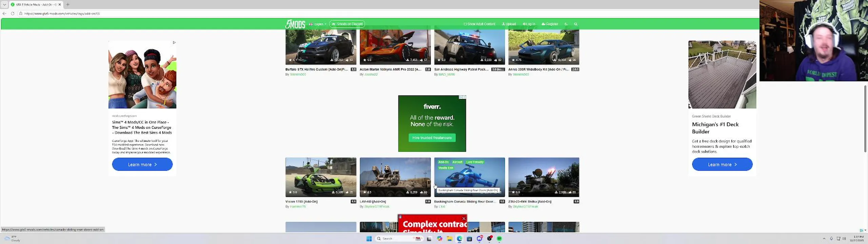Tick the Show Adult Content checkbox
This screenshot has height=244, width=868.
(x=465, y=24)
